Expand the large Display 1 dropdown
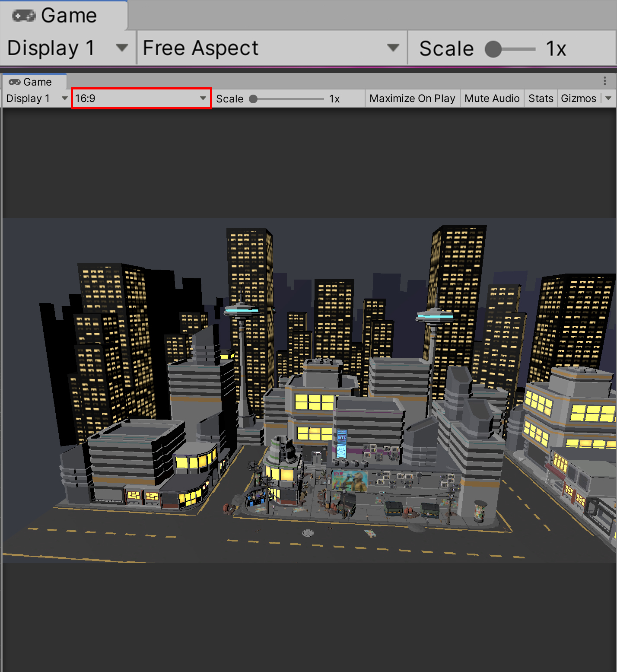Screen dimensions: 617x672 pos(68,48)
